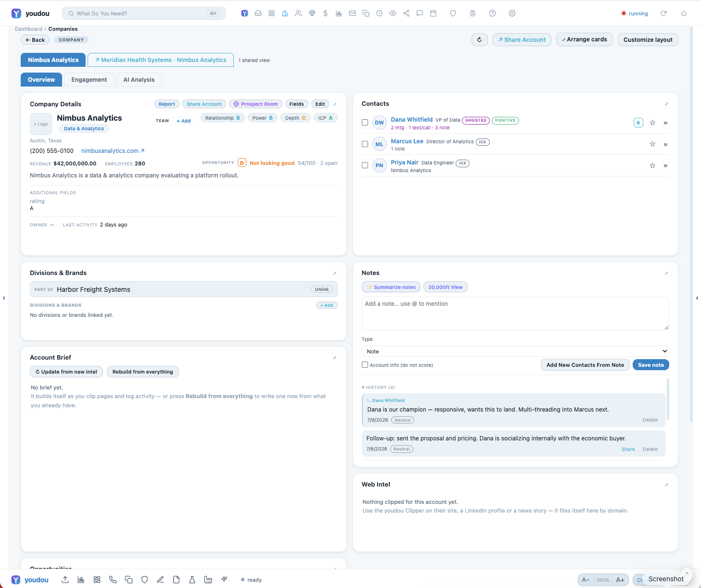Expand the left sidebar chevron
Image resolution: width=701 pixels, height=588 pixels.
[x=4, y=298]
